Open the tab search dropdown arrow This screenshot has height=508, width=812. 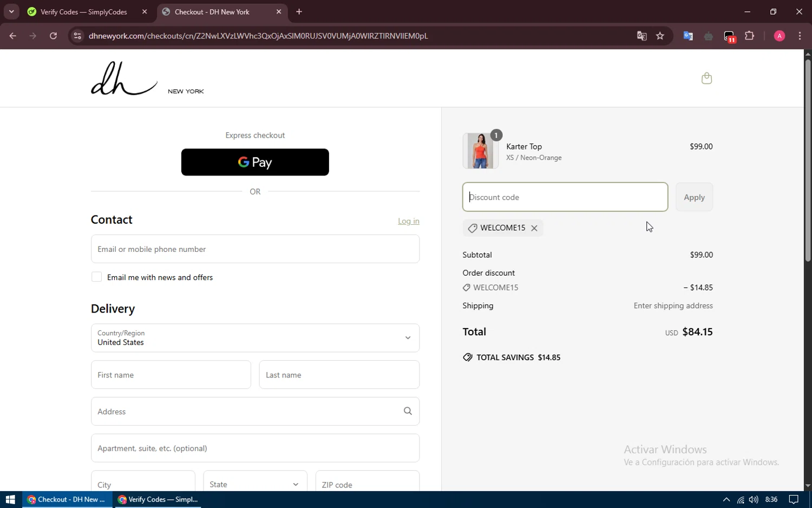tap(11, 12)
